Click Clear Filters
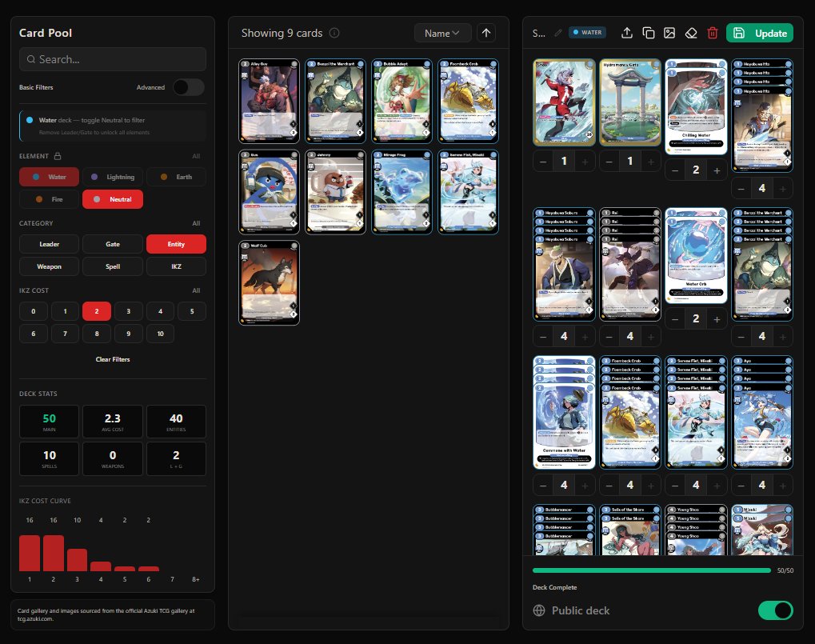Screen dimensions: 815x644 113,359
